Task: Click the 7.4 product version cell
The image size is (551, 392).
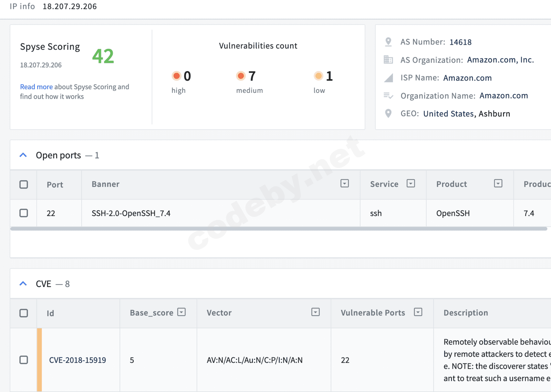Action: click(532, 213)
